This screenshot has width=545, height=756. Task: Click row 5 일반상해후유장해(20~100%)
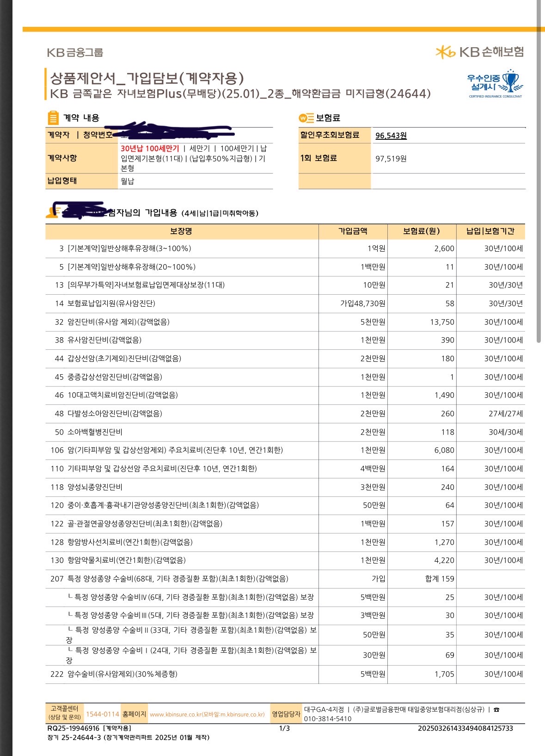(x=285, y=267)
